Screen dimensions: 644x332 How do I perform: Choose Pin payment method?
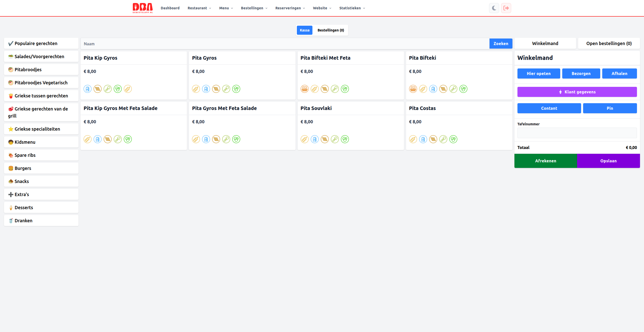(610, 108)
